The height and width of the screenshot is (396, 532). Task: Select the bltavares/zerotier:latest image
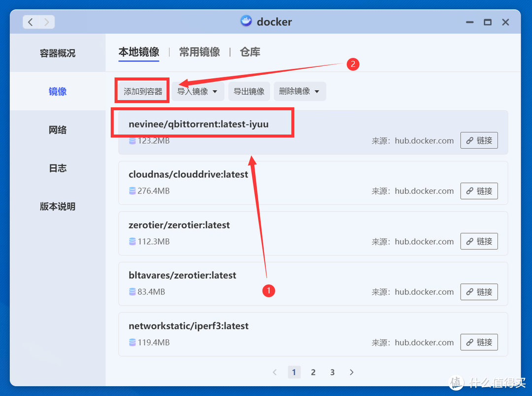(313, 284)
